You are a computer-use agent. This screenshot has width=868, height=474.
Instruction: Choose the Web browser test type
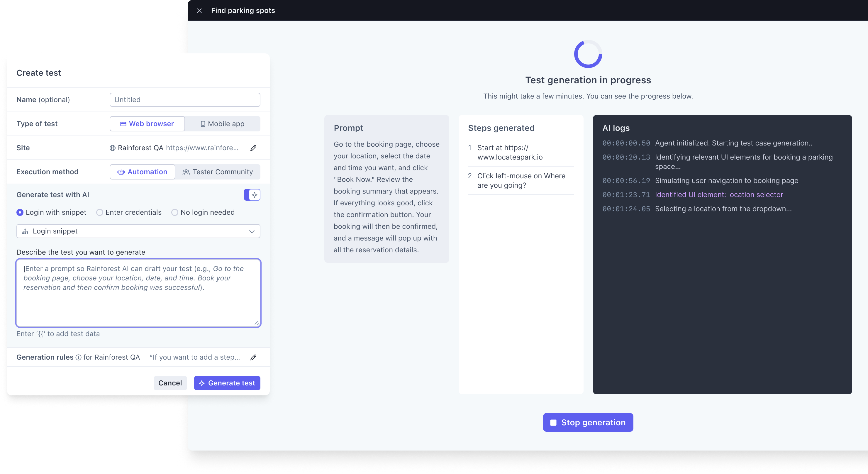(147, 124)
